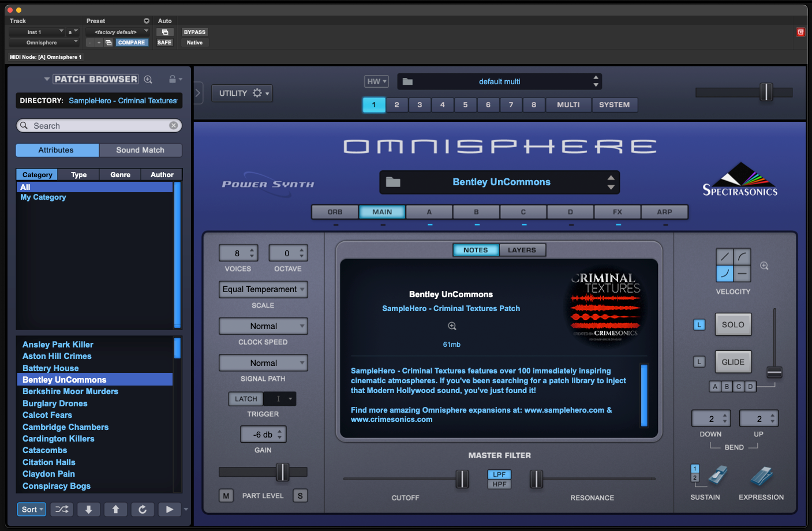Click the Auto plug-in window icon
812x531 pixels.
(x=165, y=32)
